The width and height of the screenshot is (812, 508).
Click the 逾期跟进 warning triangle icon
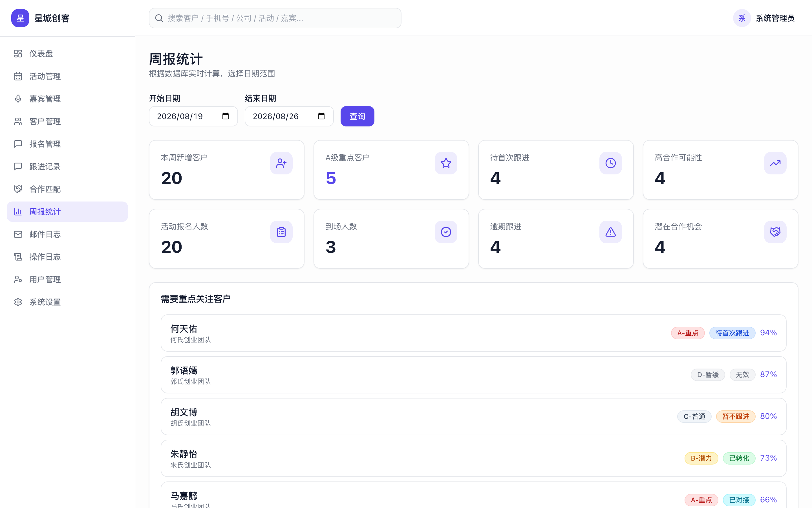pos(611,232)
